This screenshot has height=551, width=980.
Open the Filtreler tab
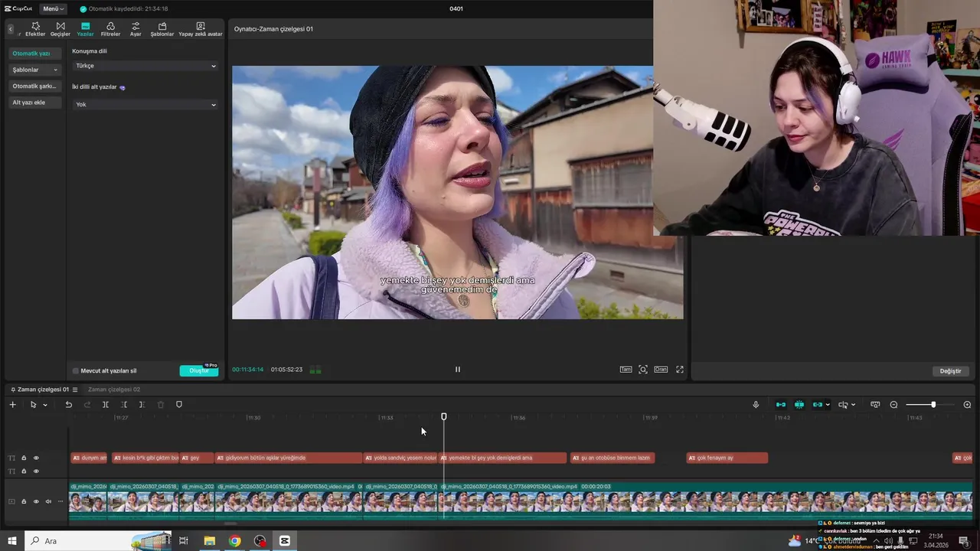[x=110, y=29]
